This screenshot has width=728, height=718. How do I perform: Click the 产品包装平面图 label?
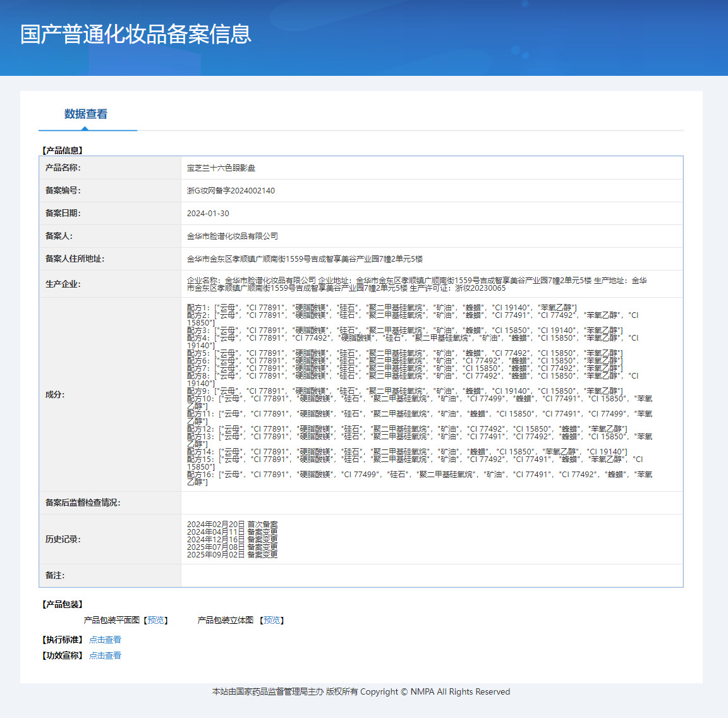click(x=111, y=620)
